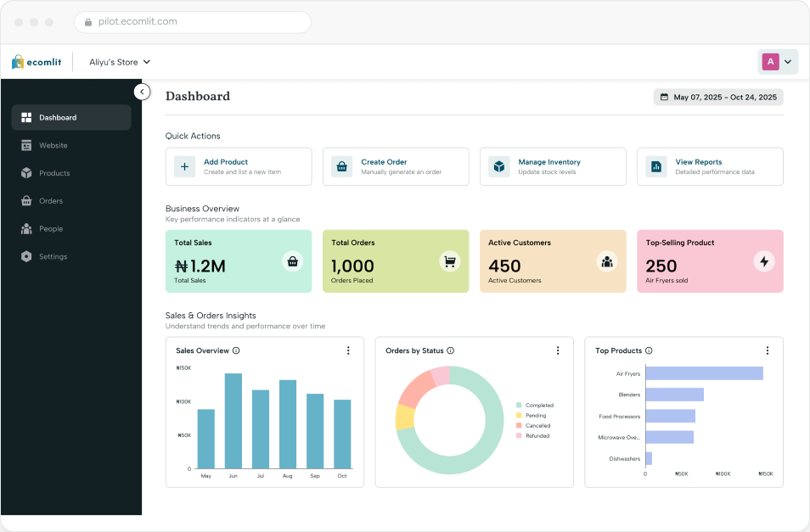The image size is (810, 532).
Task: Open Products in the sidebar
Action: [x=71, y=173]
